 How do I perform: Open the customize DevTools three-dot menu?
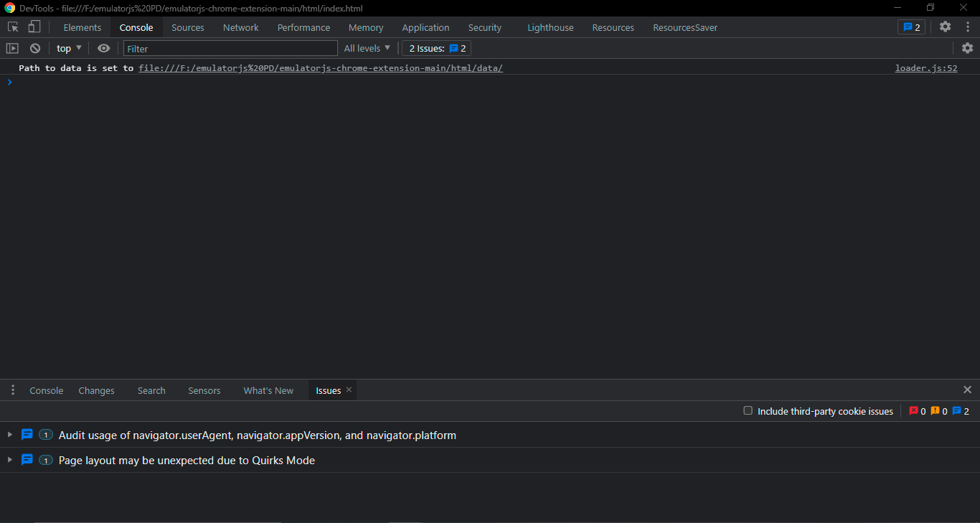[968, 27]
